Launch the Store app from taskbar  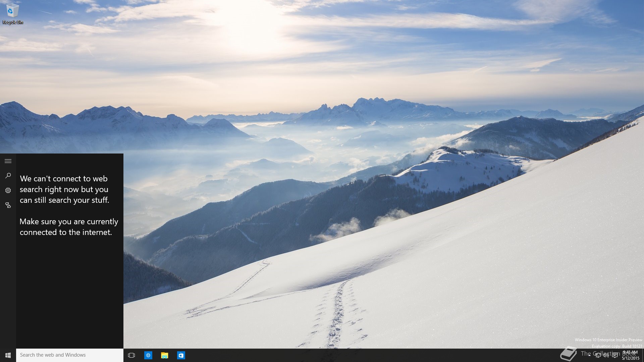click(181, 355)
